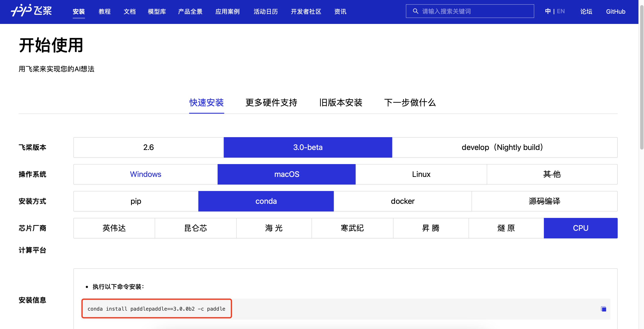Click the search magnifier icon
This screenshot has width=644, height=329.
pyautogui.click(x=415, y=11)
